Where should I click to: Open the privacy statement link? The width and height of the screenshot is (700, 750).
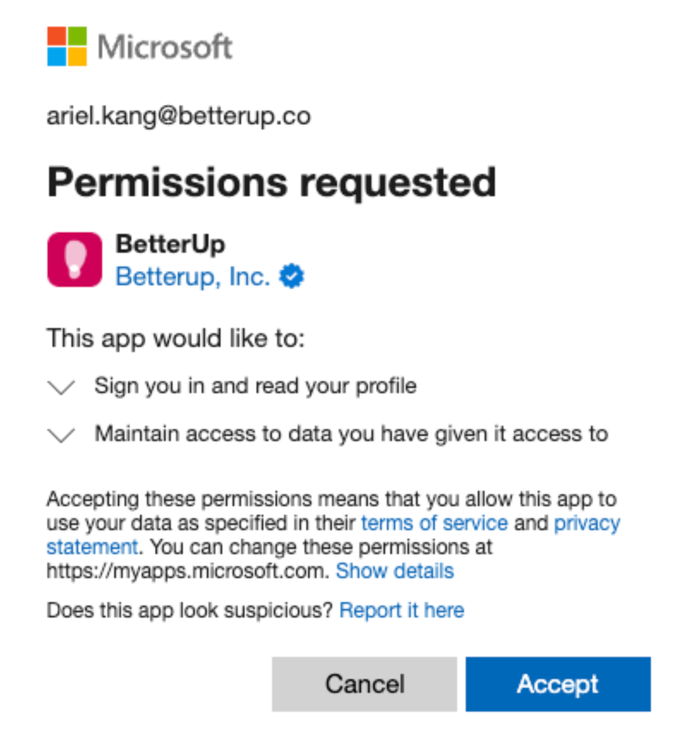click(587, 523)
